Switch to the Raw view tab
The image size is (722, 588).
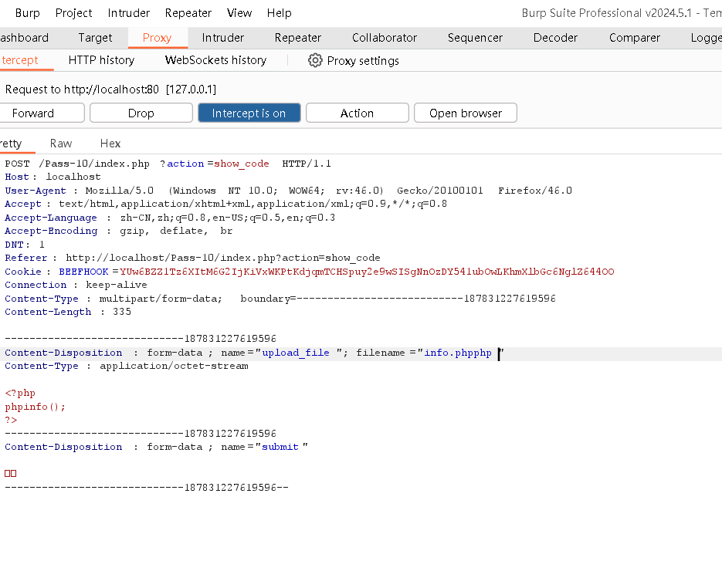61,144
